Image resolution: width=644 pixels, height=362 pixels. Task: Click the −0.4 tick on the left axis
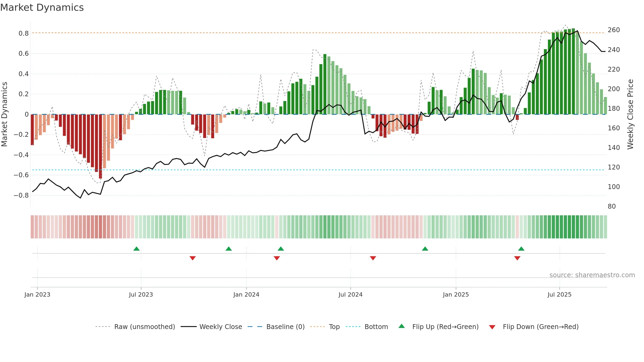(21, 155)
